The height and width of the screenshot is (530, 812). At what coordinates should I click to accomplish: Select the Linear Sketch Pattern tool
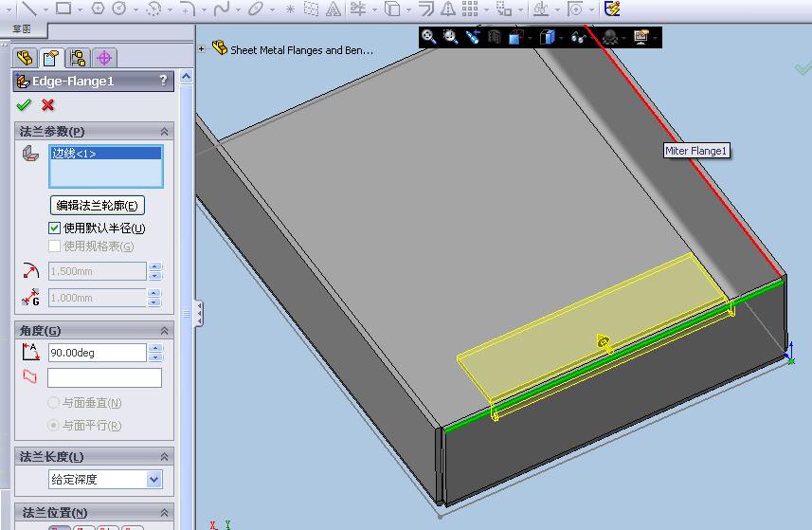click(x=470, y=9)
